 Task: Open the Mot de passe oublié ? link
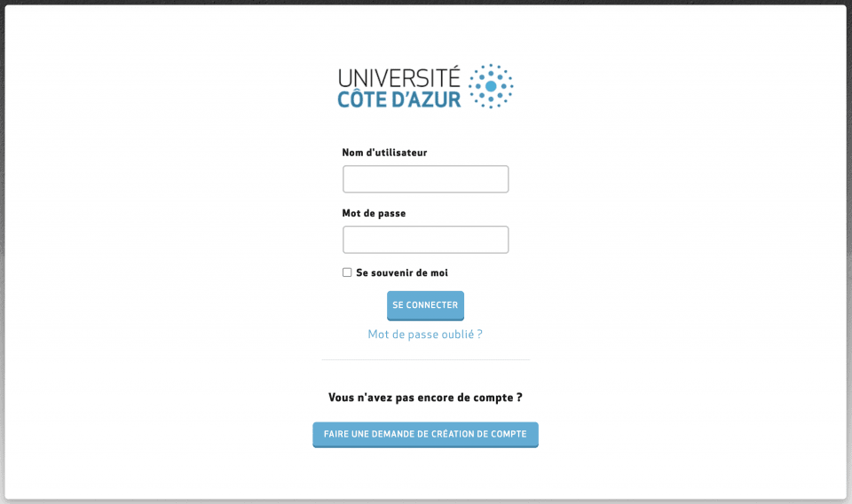click(x=425, y=335)
